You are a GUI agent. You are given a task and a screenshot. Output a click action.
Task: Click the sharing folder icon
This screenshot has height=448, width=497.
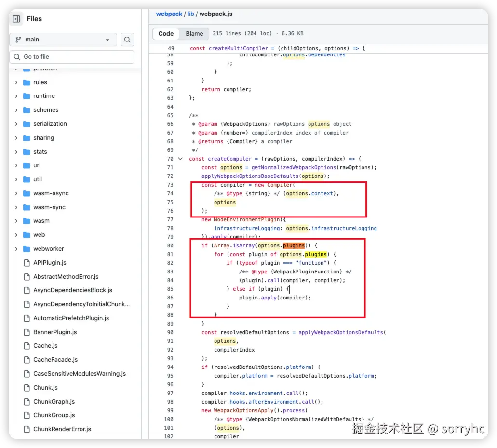(27, 138)
